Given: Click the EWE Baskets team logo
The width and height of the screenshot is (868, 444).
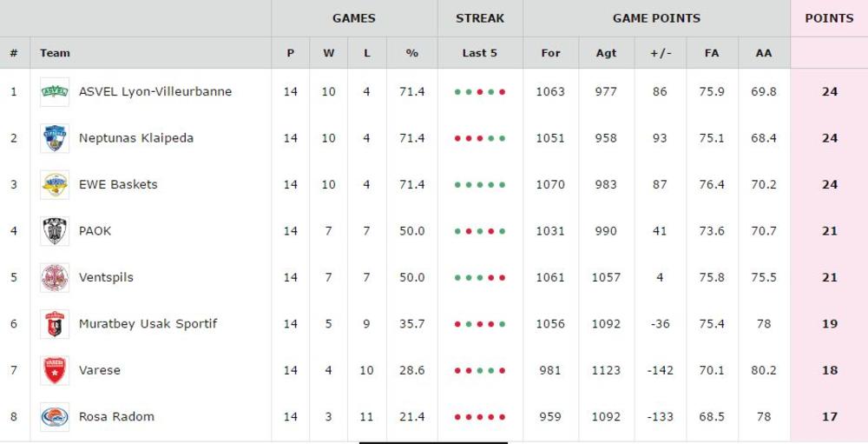Looking at the screenshot, I should pos(55,184).
